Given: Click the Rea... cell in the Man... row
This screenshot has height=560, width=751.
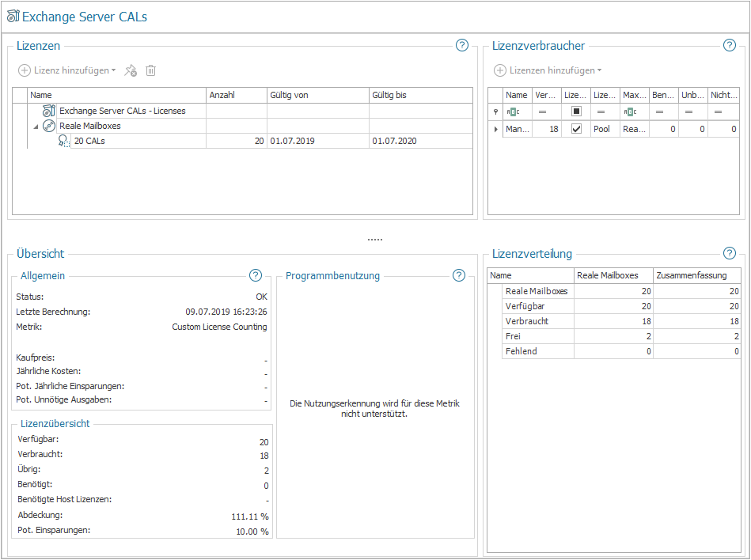Looking at the screenshot, I should click(x=635, y=129).
